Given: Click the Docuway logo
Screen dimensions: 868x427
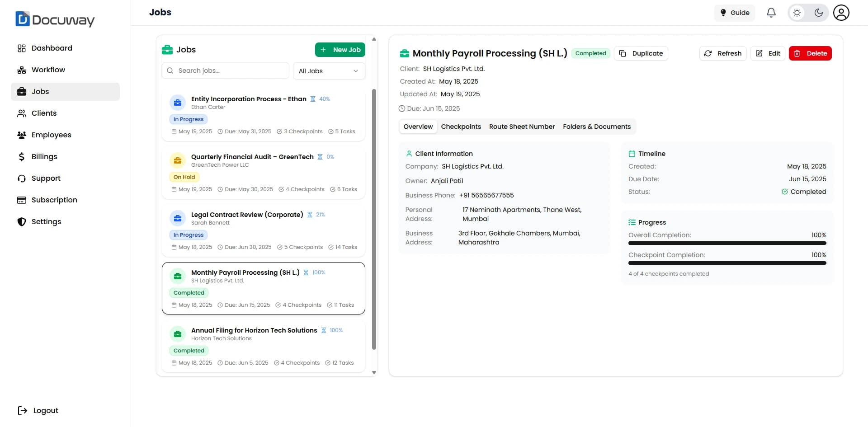Looking at the screenshot, I should coord(55,19).
